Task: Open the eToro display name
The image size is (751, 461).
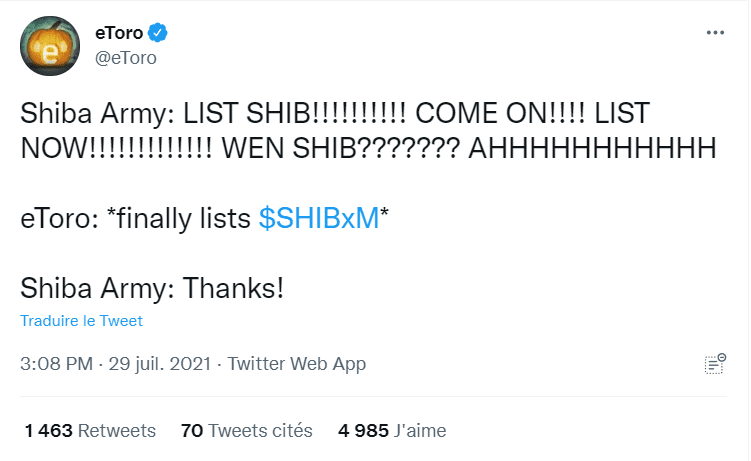Action: tap(119, 33)
